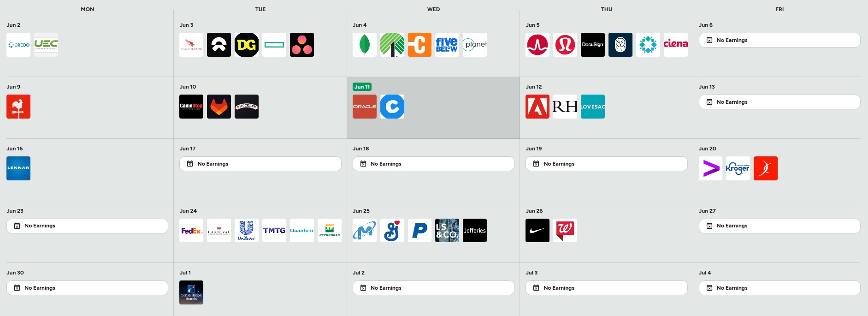Open the MongoDB leaf logo

tap(365, 45)
